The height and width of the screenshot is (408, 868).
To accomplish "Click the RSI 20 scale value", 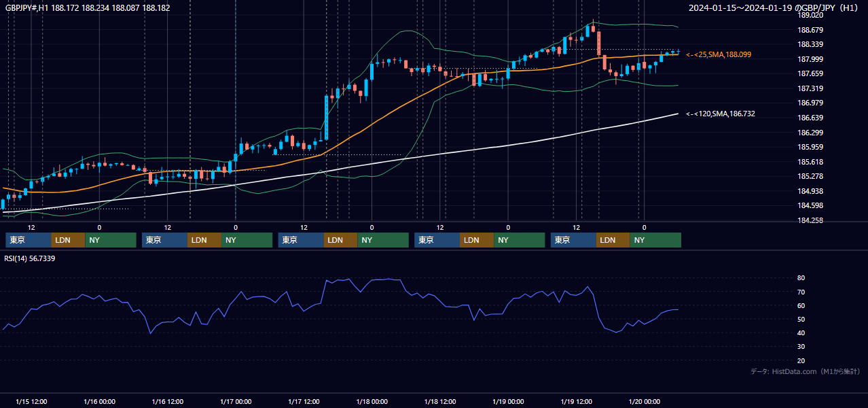I will [x=801, y=360].
